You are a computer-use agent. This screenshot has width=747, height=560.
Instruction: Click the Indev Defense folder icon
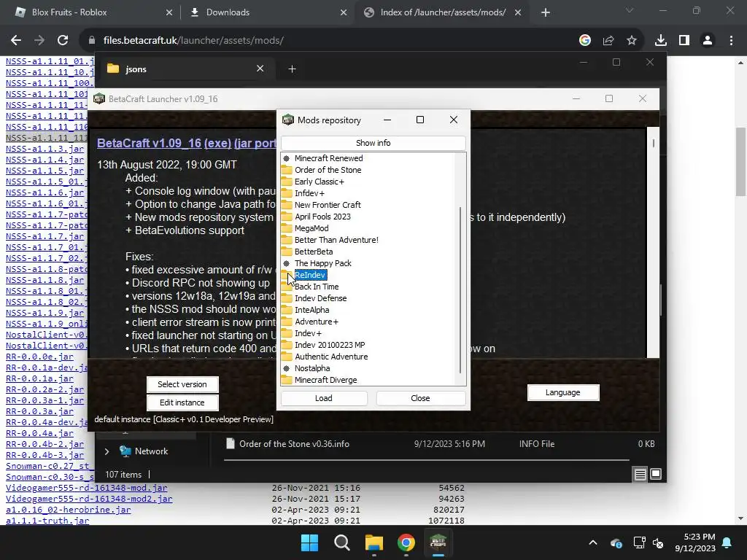286,298
